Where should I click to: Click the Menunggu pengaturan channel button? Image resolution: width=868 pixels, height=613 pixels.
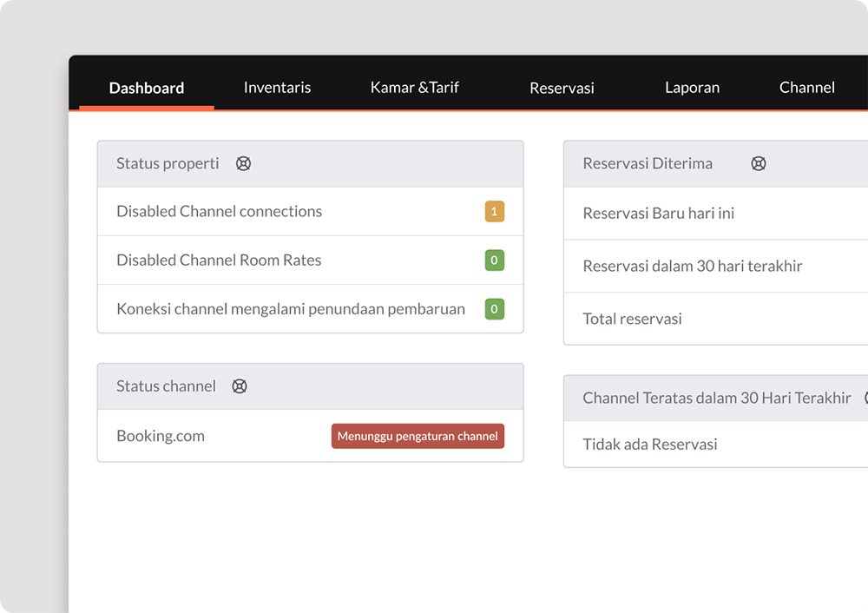(x=418, y=436)
